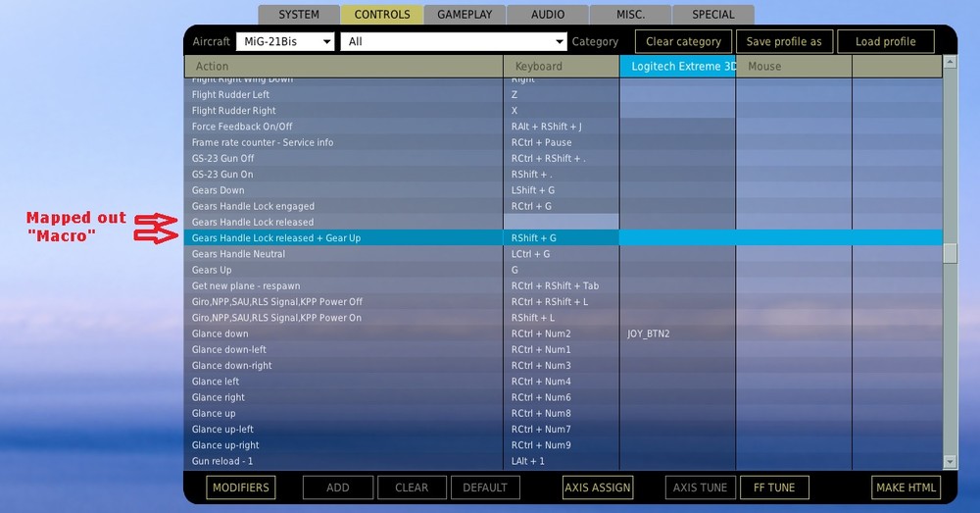Click the DEFAULT button
980x513 pixels.
point(485,487)
